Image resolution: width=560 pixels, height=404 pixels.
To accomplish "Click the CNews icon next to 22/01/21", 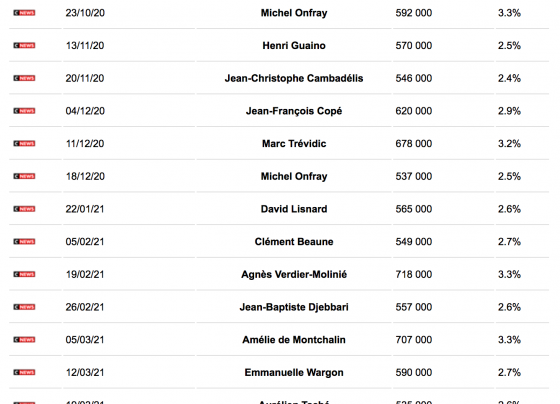I will coord(24,209).
